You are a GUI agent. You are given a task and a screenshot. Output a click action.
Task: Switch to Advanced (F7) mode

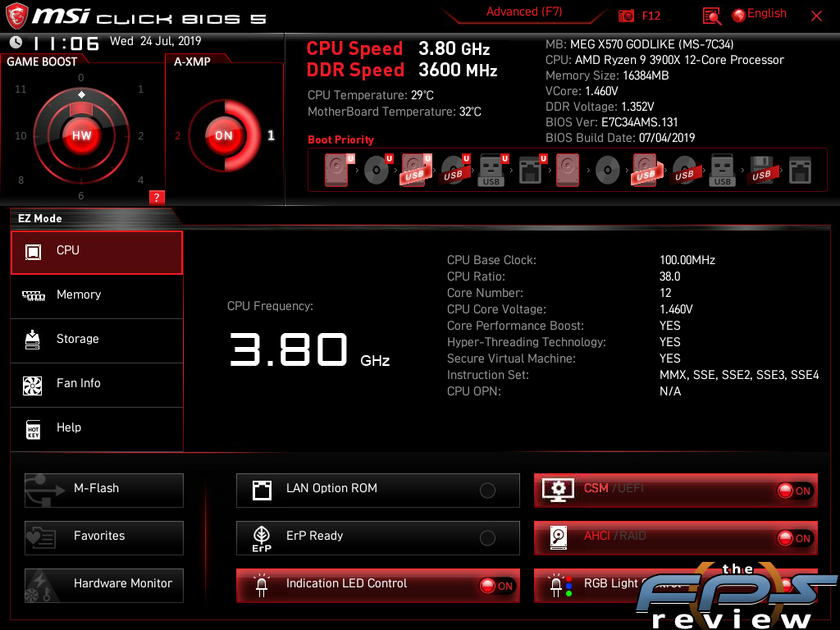524,11
